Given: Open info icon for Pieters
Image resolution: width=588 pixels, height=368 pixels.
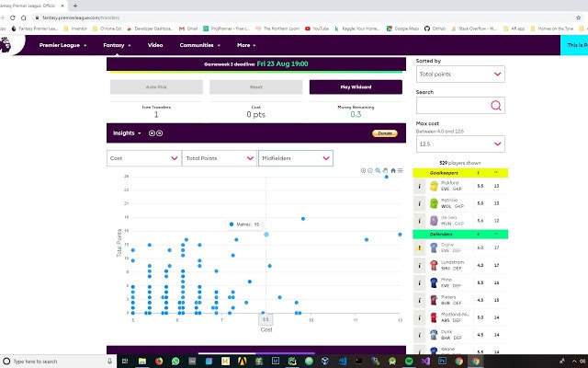Looking at the screenshot, I should click(x=419, y=300).
